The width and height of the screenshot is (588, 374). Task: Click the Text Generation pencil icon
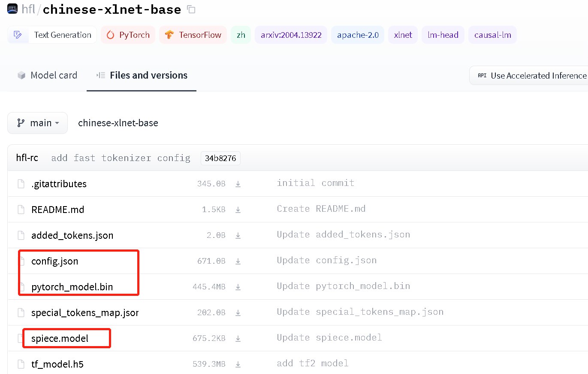coord(18,35)
